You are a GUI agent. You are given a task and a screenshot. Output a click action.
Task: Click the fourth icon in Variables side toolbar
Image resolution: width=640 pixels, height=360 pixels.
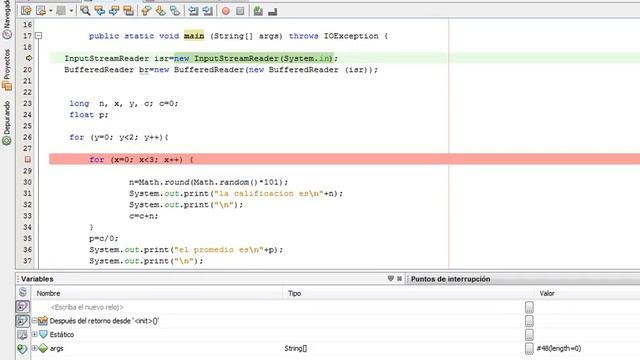tap(23, 335)
